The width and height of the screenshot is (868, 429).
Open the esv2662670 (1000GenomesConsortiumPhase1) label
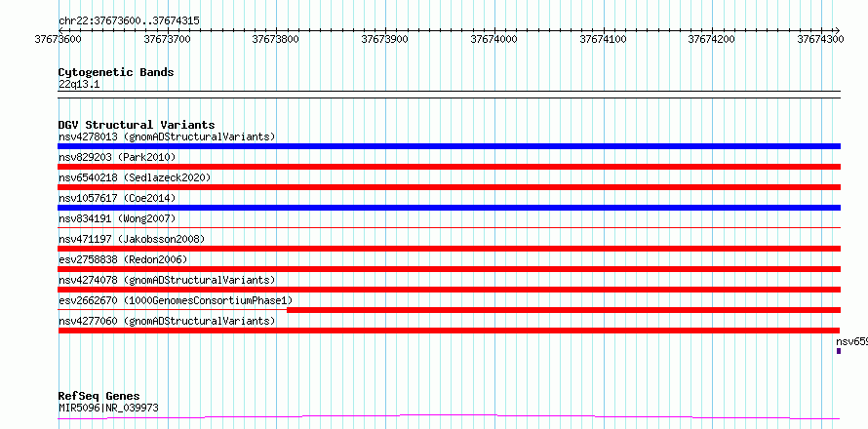pyautogui.click(x=176, y=300)
